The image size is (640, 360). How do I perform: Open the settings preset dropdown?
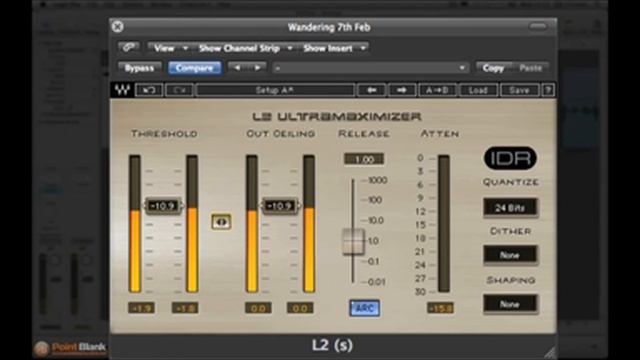click(x=370, y=68)
